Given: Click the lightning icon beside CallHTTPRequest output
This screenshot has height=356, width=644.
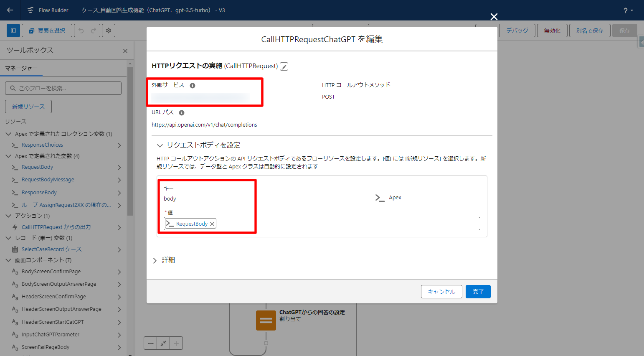Looking at the screenshot, I should [x=15, y=227].
